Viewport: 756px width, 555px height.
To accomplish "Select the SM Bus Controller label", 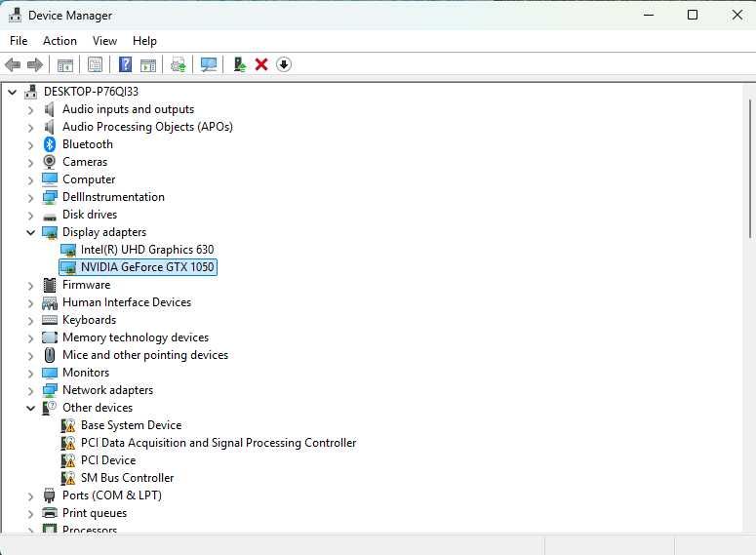I will 127,477.
